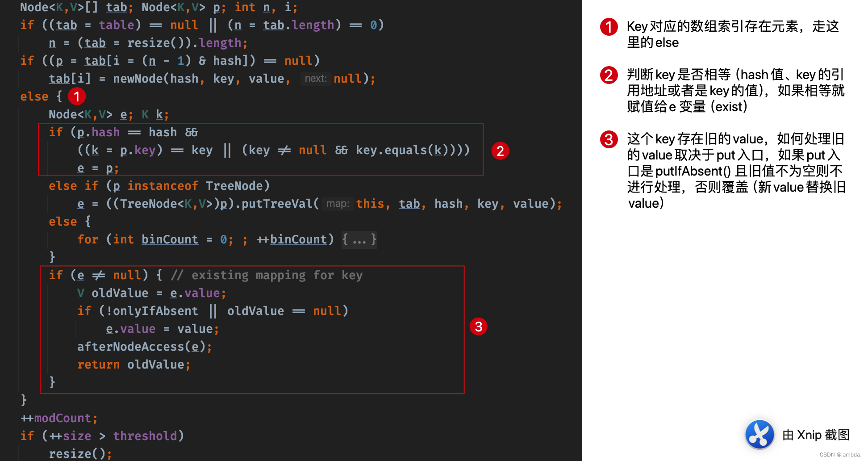Click 'binCount = 0' variable declaration
Image resolution: width=868 pixels, height=461 pixels.
point(184,239)
